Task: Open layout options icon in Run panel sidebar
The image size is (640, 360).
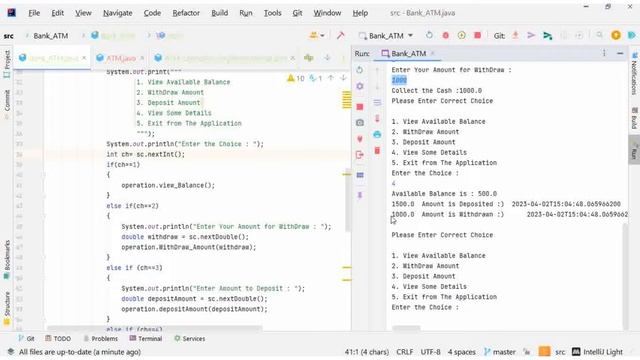Action: coord(360,175)
